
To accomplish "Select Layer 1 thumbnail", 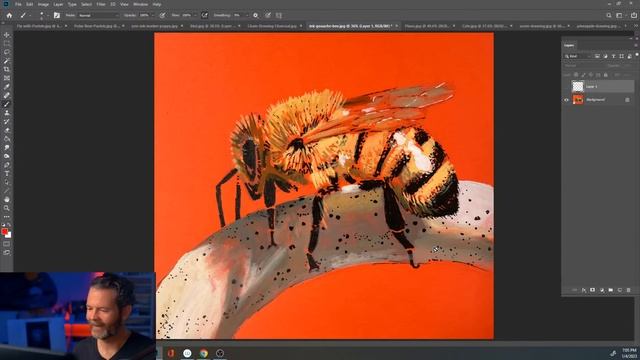I will tap(578, 87).
